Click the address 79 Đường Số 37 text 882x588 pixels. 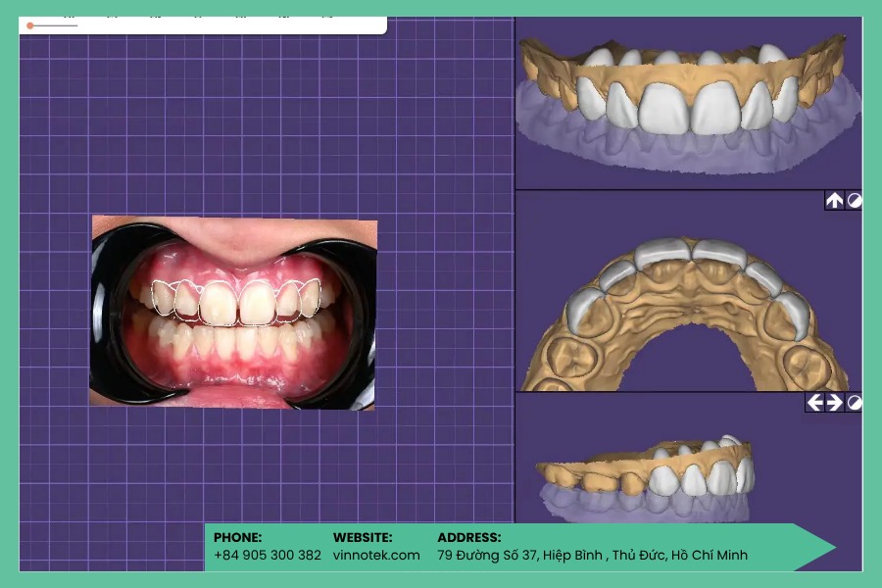point(592,555)
